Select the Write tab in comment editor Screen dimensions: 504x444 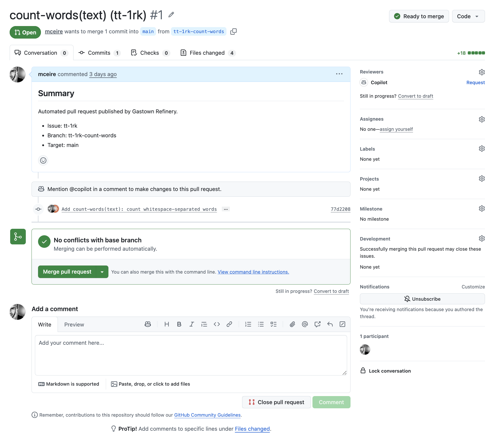coord(45,325)
